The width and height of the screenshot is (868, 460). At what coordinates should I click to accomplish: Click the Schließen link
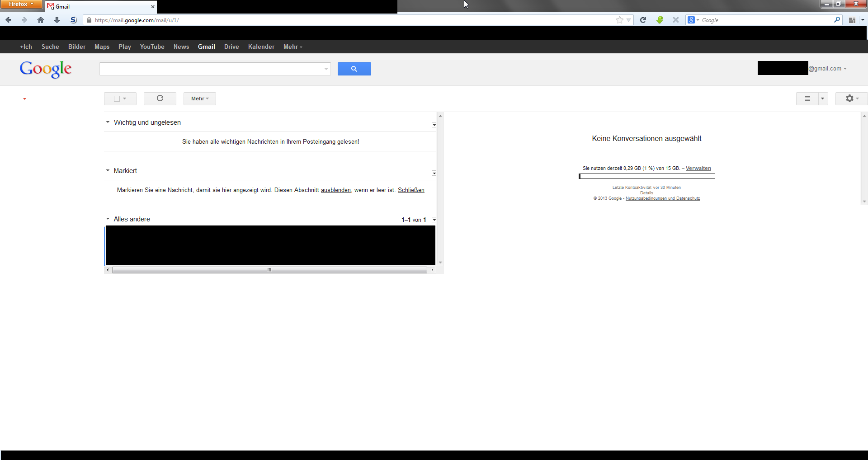[x=411, y=190]
